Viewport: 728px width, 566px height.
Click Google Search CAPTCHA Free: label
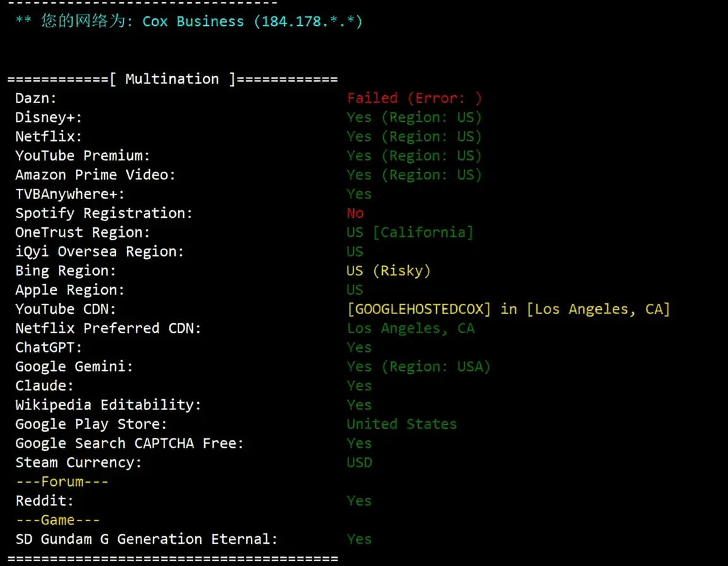[130, 443]
